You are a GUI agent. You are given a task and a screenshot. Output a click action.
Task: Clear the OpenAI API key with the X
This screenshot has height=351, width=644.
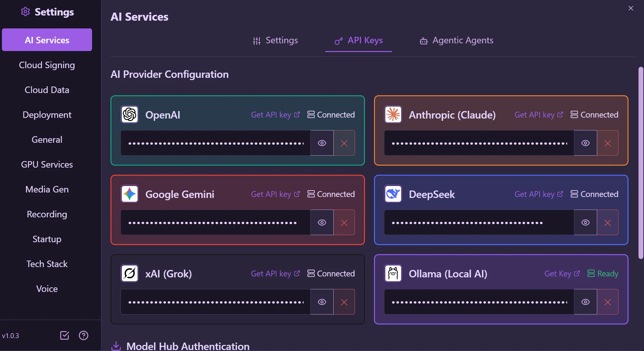(344, 143)
